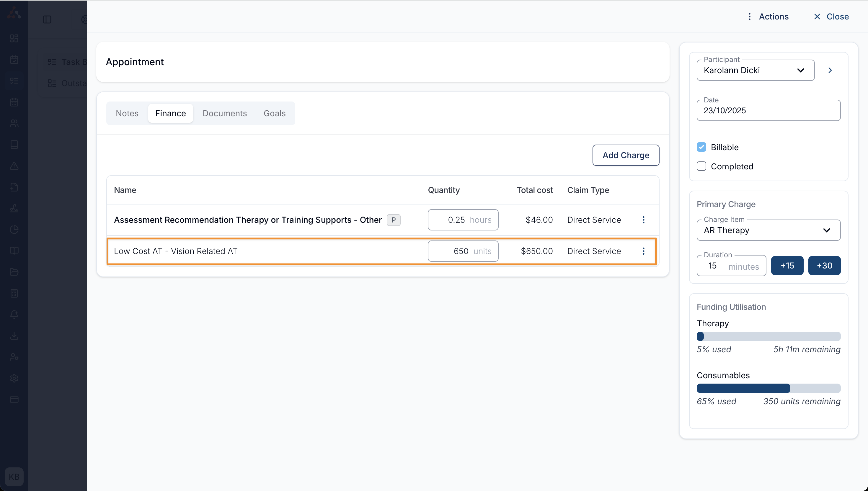Click the dashboard grid icon in sidebar
Image resolution: width=868 pixels, height=491 pixels.
14,38
